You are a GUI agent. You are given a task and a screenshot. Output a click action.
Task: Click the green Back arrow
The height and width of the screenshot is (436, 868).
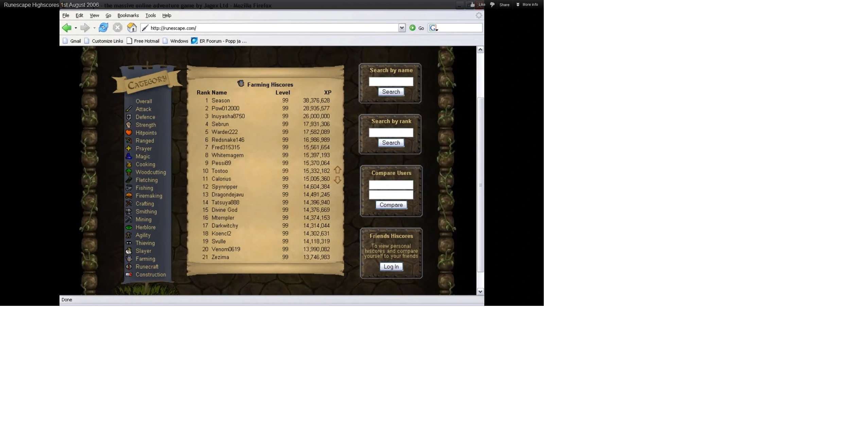pos(67,28)
